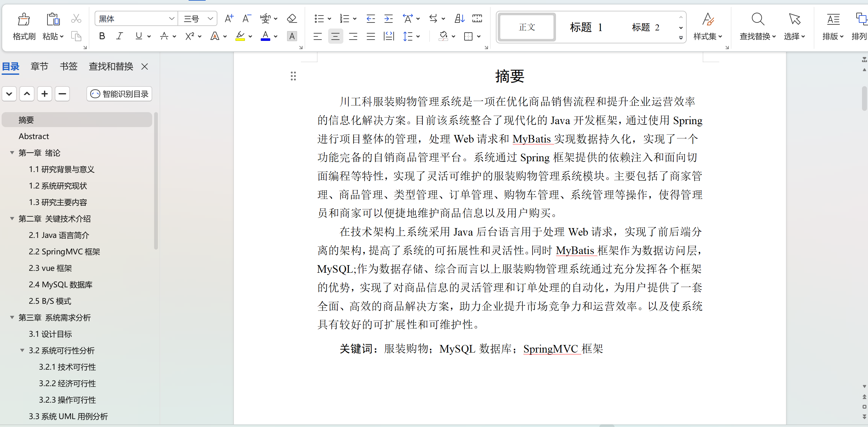Click the 智能识别目录 button
868x427 pixels.
tap(119, 94)
